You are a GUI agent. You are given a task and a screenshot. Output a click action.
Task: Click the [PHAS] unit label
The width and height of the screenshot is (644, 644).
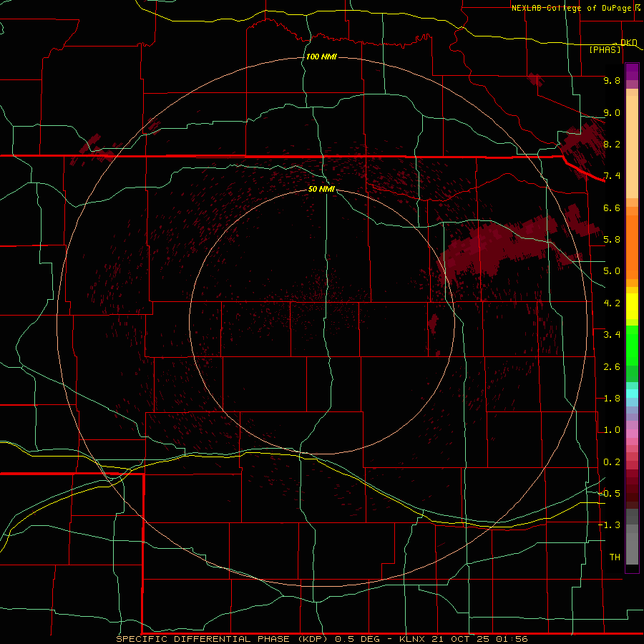[605, 49]
